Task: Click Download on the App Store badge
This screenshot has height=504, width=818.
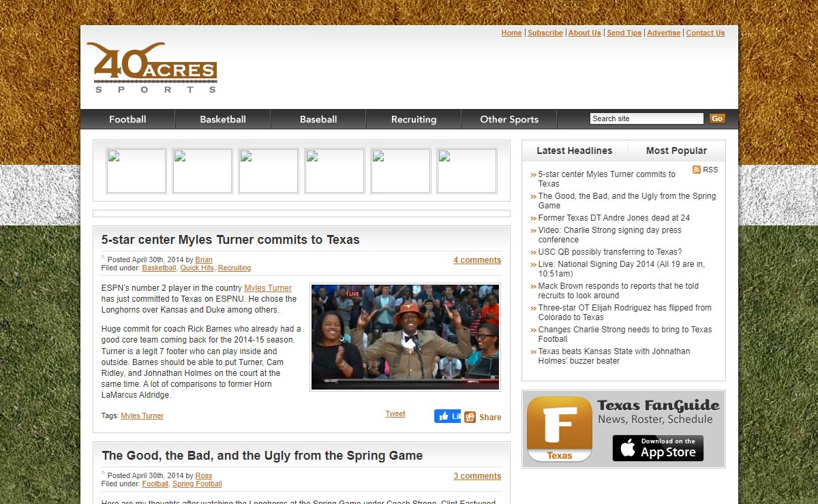Action: click(658, 448)
